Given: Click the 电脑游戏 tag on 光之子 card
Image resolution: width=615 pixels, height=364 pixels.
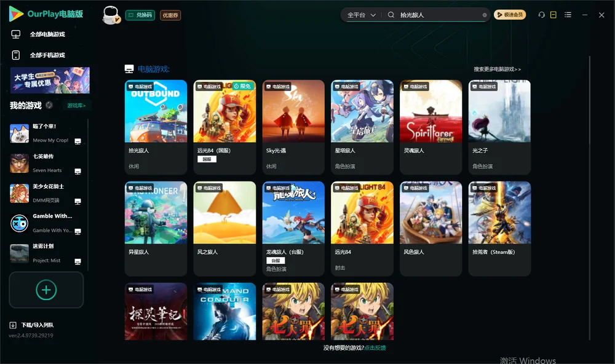Looking at the screenshot, I should click(x=484, y=86).
